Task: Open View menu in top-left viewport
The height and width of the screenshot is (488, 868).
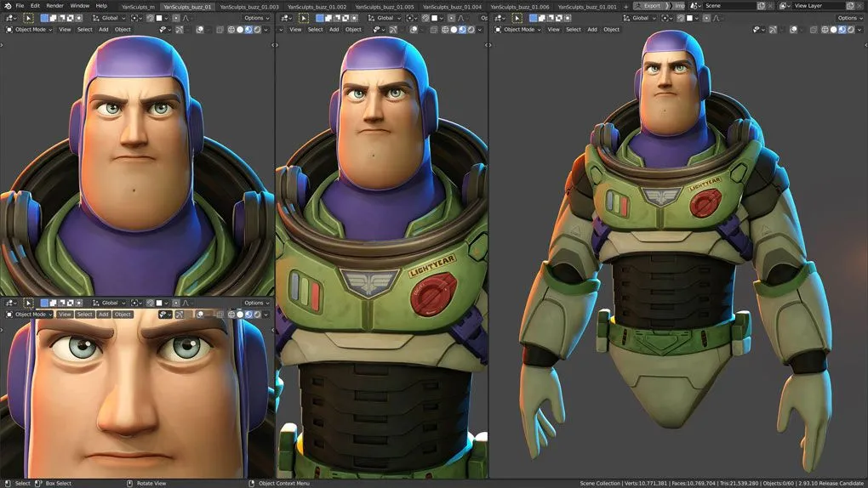Action: click(65, 29)
